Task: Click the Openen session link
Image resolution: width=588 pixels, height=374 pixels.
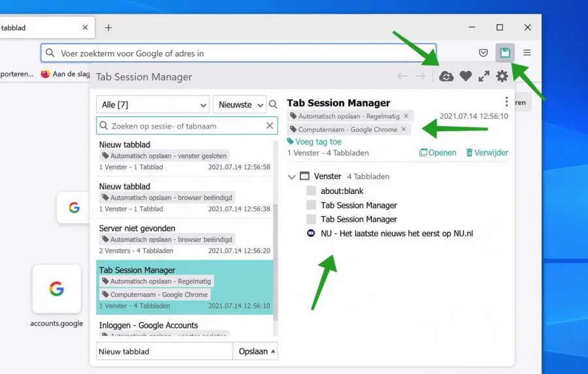Action: [438, 153]
